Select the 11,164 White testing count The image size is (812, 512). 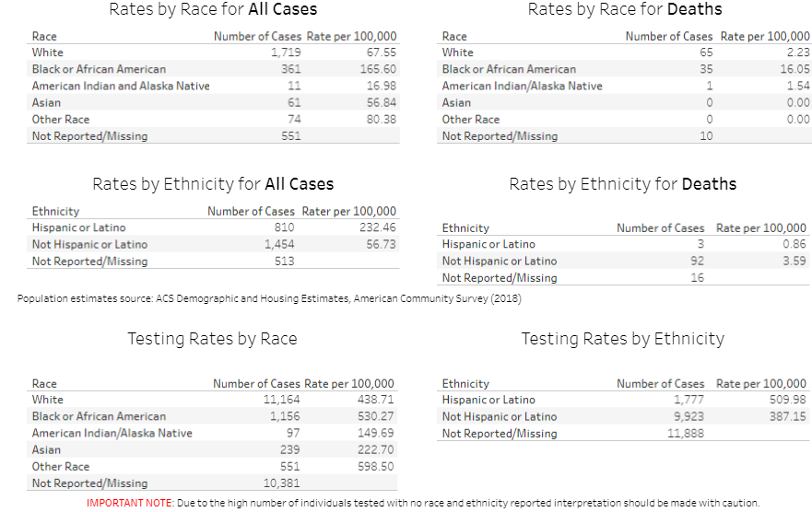click(x=282, y=400)
